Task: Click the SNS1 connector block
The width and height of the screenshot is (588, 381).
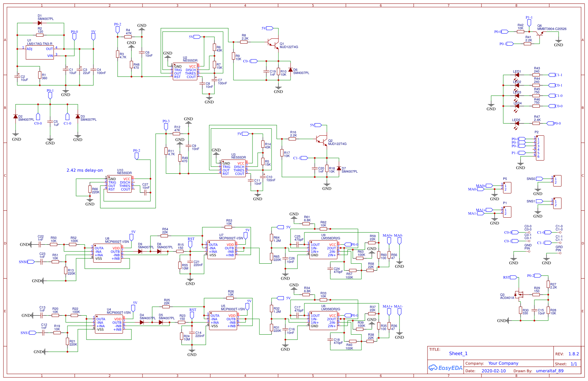Action: pyautogui.click(x=557, y=203)
